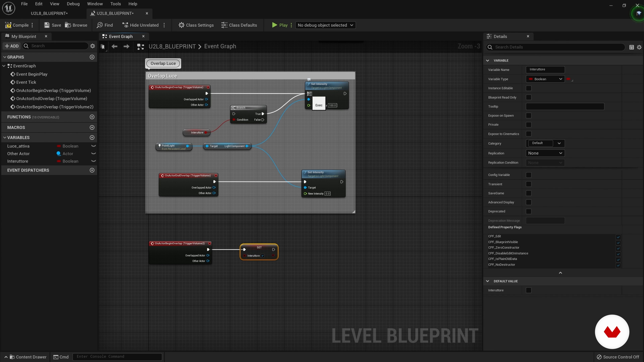Open the Tools menu
The width and height of the screenshot is (644, 362).
[x=116, y=4]
